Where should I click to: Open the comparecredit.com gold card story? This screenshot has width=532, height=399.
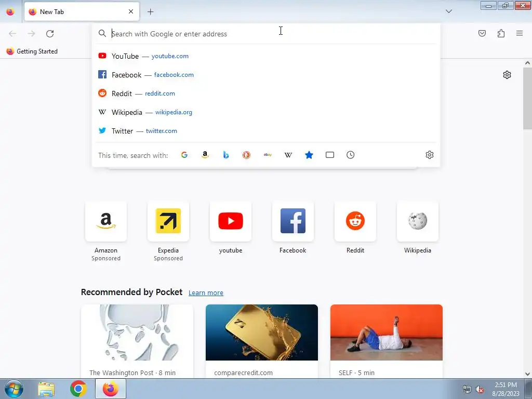coord(262,341)
